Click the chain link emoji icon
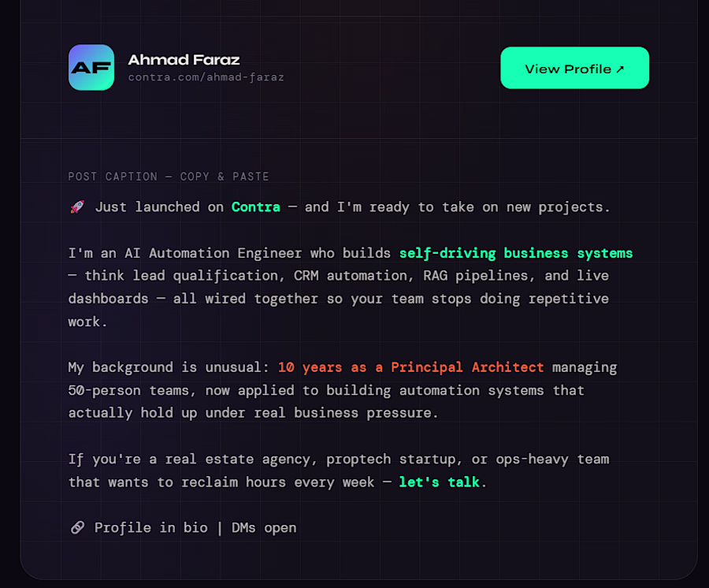Screen dimensions: 709x588 pos(77,528)
